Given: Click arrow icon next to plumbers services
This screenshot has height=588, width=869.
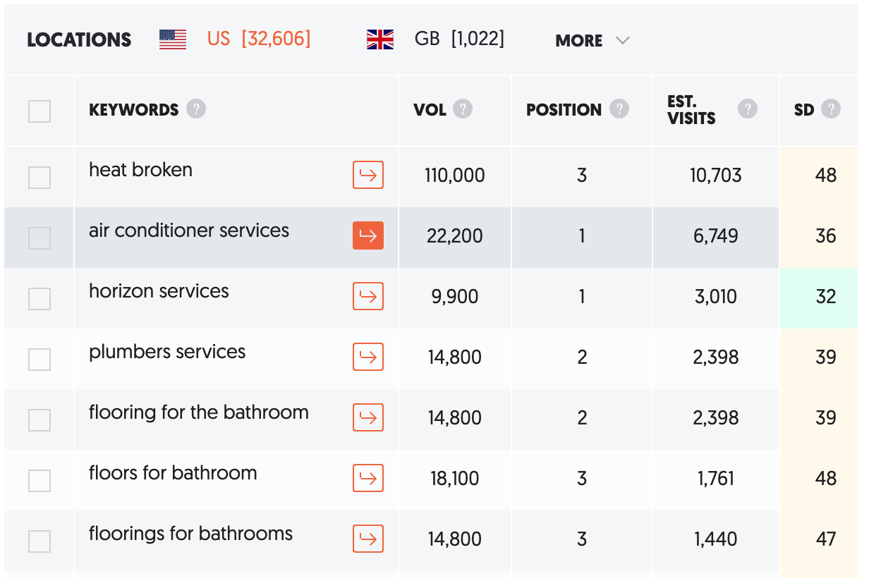Looking at the screenshot, I should (x=368, y=357).
